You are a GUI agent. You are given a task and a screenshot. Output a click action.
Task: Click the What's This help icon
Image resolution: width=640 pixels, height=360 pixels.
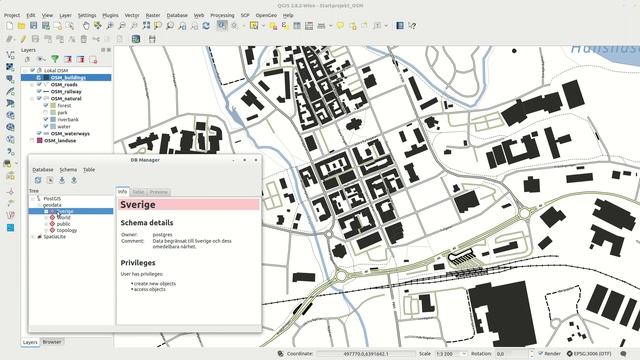[x=412, y=26]
